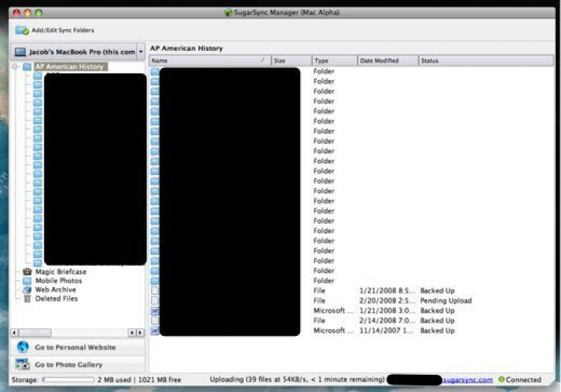Sort by the Size column header
The height and width of the screenshot is (392, 561).
point(291,61)
